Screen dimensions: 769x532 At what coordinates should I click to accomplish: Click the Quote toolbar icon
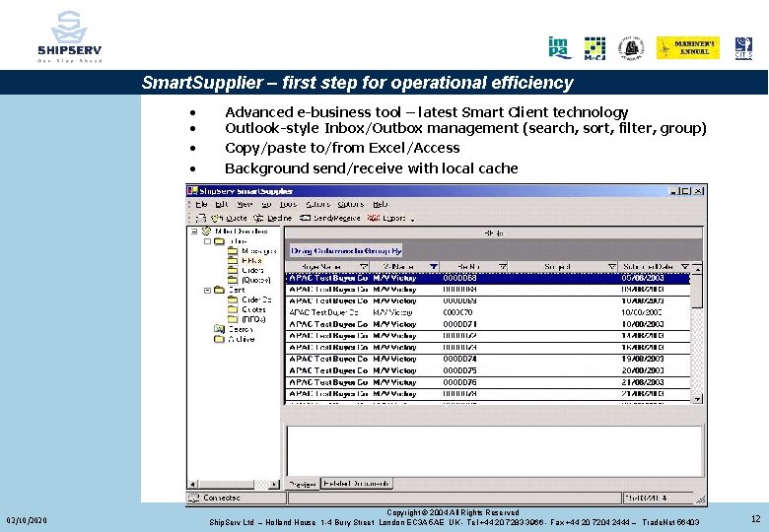tap(217, 218)
